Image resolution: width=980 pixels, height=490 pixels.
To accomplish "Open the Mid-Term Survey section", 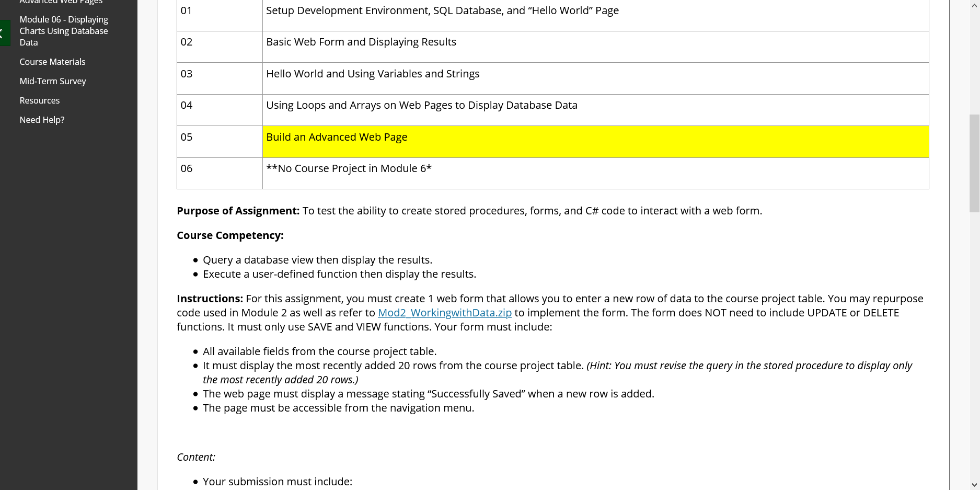I will click(x=52, y=81).
